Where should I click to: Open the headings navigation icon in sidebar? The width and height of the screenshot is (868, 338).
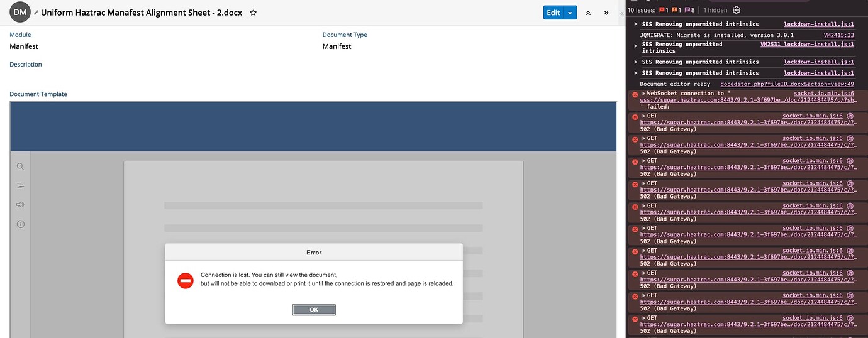[x=20, y=185]
